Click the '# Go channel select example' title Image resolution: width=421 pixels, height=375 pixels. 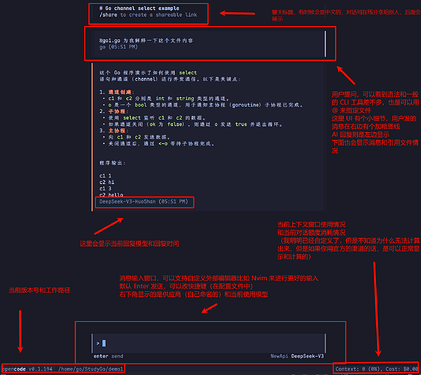pos(139,8)
